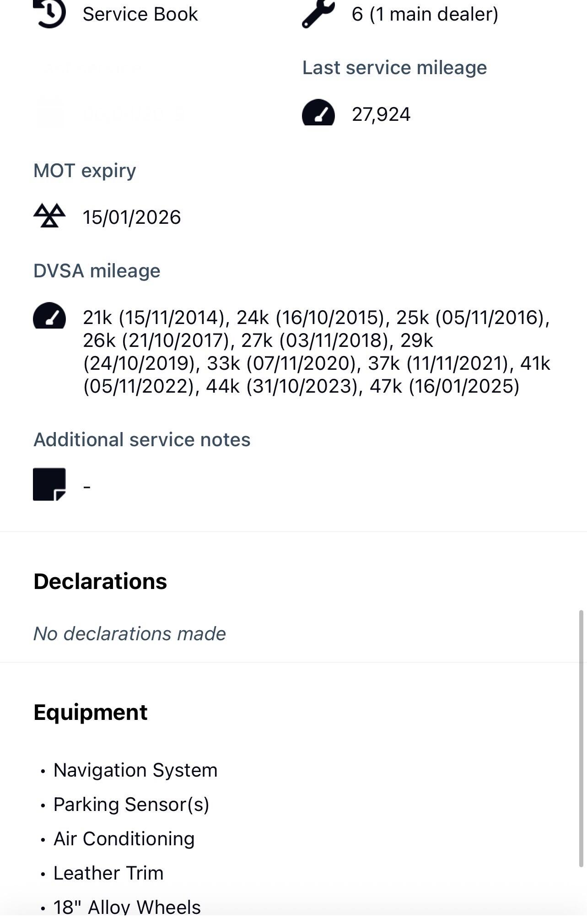Click the last service mileage gauge icon

318,113
